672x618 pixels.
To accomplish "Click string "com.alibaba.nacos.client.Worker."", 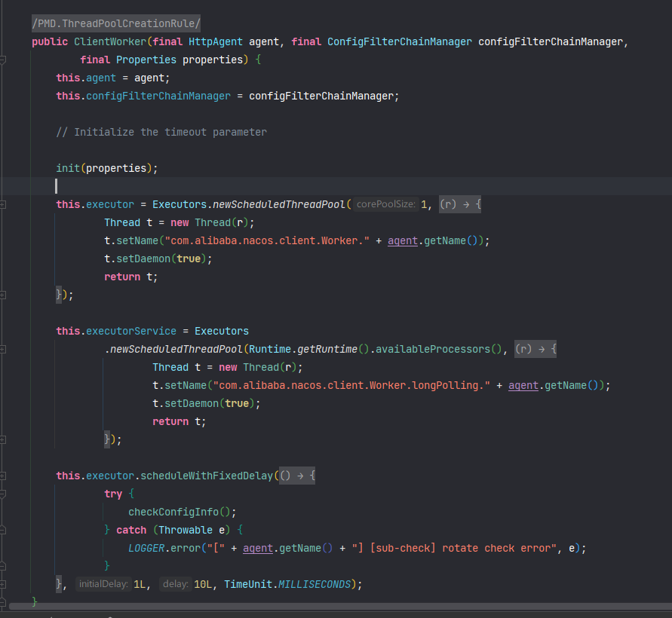I will 267,240.
